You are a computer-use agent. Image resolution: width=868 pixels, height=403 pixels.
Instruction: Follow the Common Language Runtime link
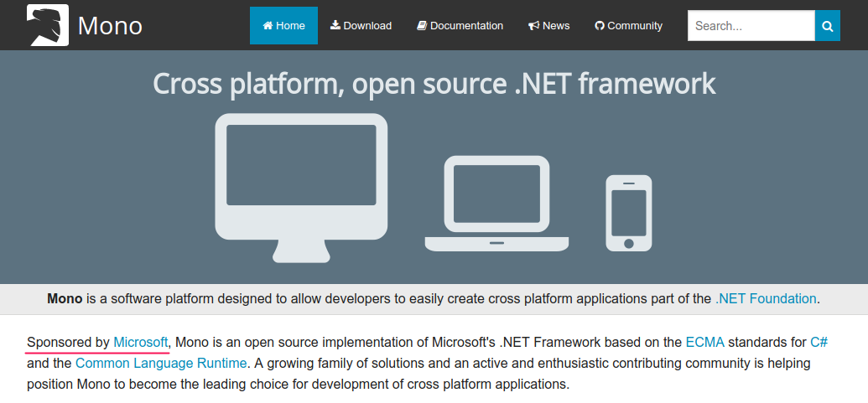[161, 364]
